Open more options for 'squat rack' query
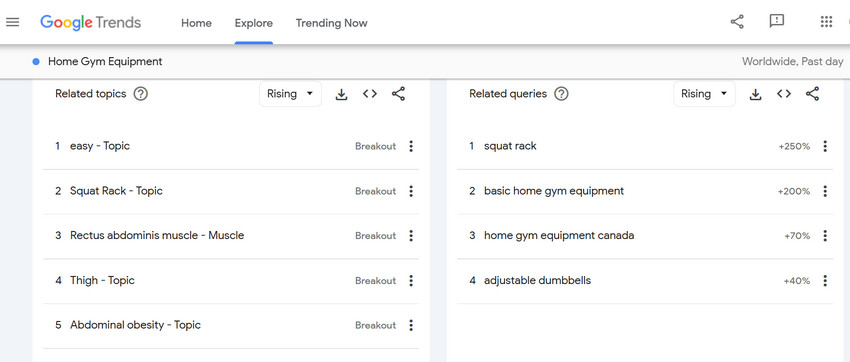The height and width of the screenshot is (362, 850). tap(825, 146)
